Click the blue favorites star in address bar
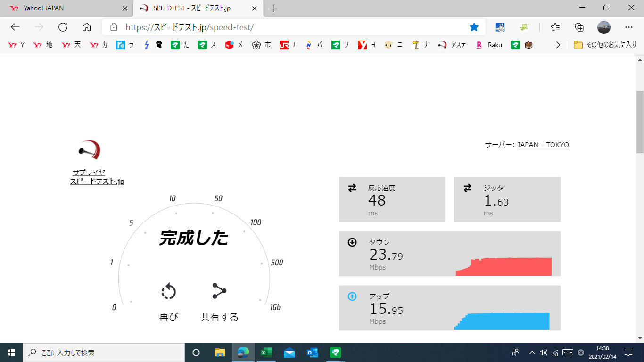This screenshot has width=644, height=362. 474,27
